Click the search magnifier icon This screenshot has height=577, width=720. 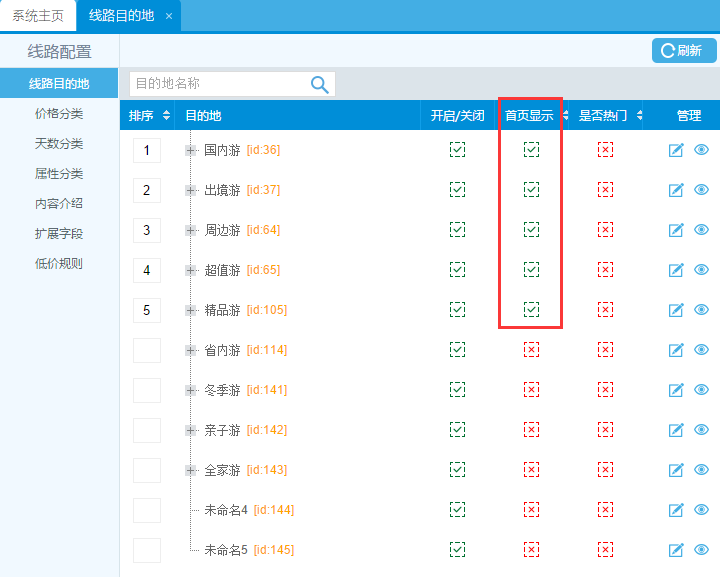click(x=320, y=84)
